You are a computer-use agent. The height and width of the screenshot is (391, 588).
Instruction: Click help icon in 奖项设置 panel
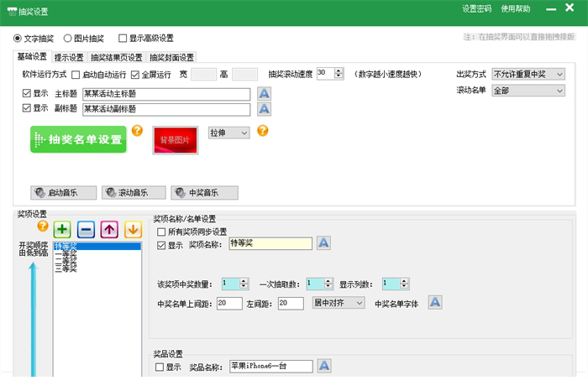click(x=43, y=226)
